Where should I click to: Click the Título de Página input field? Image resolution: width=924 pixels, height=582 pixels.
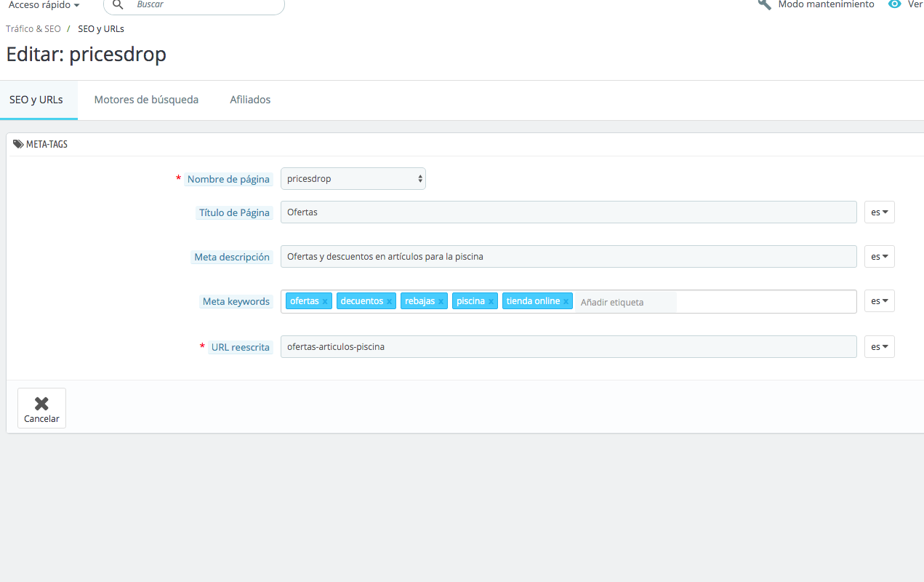point(569,212)
